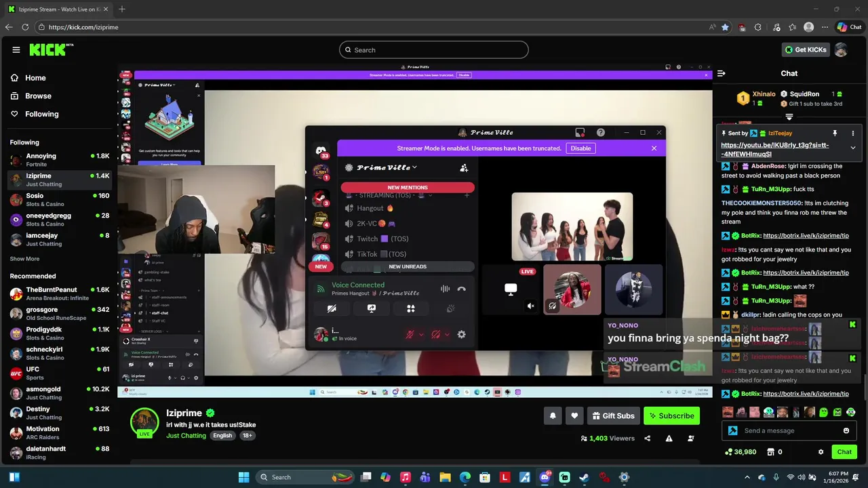Open recommended channel TheBurntPeanut

point(60,293)
